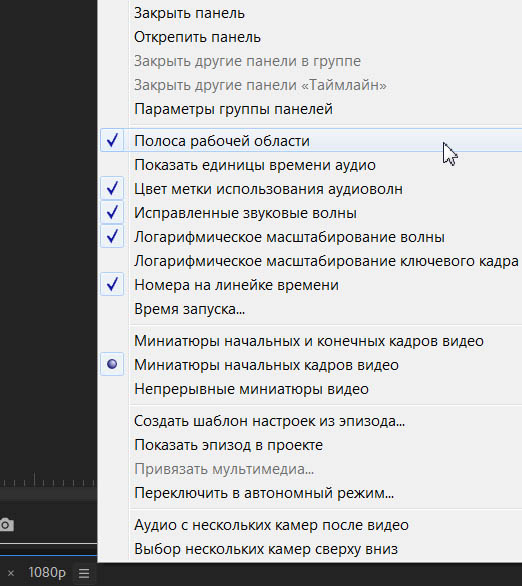Toggle «Цвет метки использования аудиоволн»
Viewport: 522px width, 586px height.
(311, 189)
